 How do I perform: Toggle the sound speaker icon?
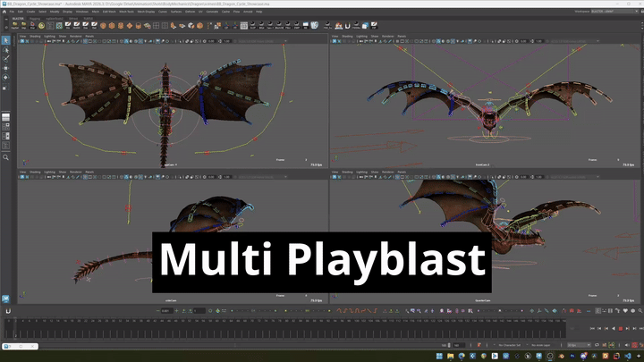point(627,345)
